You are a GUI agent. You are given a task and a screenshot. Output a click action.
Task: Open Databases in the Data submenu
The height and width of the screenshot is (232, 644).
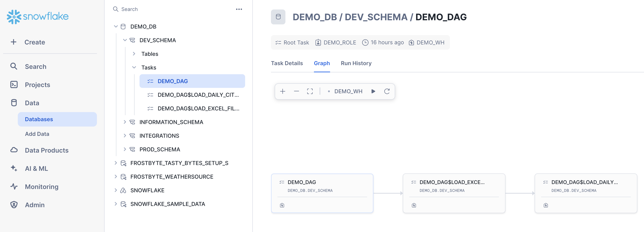tap(57, 119)
